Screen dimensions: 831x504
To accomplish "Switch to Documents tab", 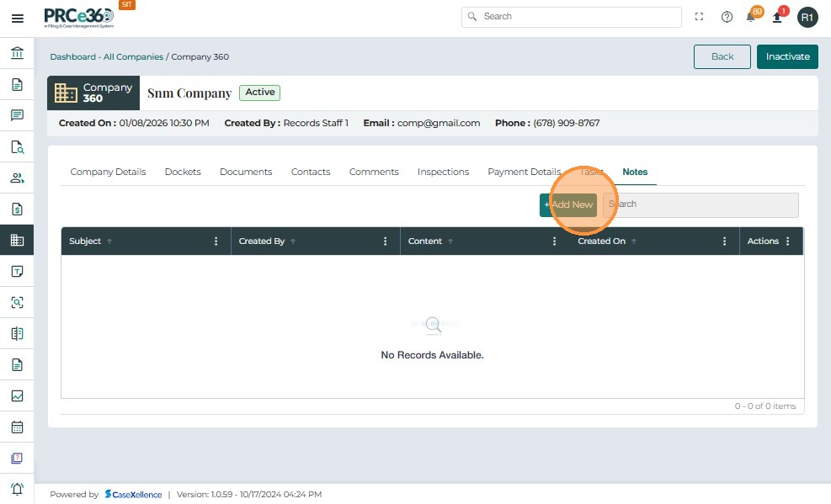I will pyautogui.click(x=246, y=172).
